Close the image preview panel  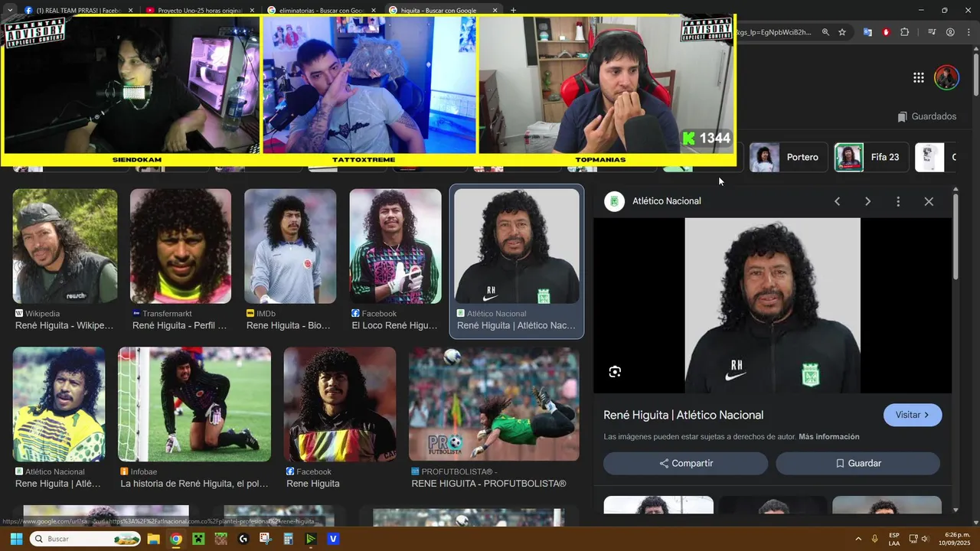tap(929, 201)
